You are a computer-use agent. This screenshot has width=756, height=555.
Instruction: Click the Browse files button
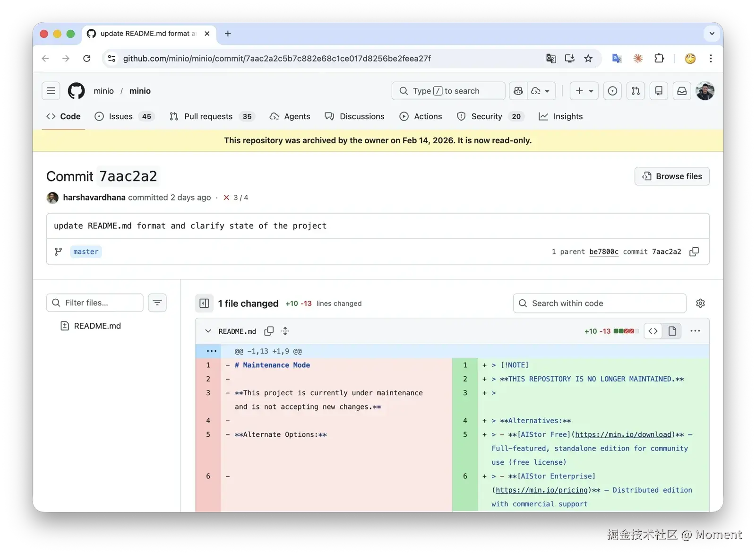(x=672, y=176)
